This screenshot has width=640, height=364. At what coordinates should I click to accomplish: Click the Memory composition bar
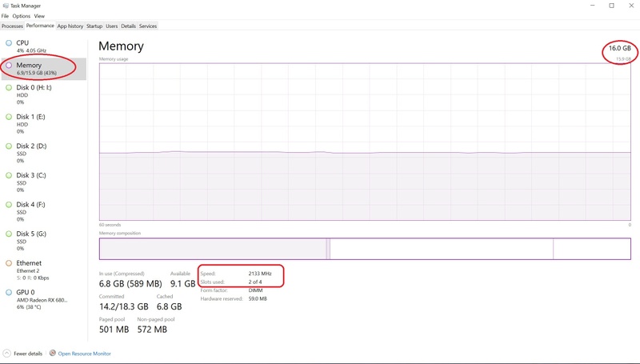coord(365,249)
